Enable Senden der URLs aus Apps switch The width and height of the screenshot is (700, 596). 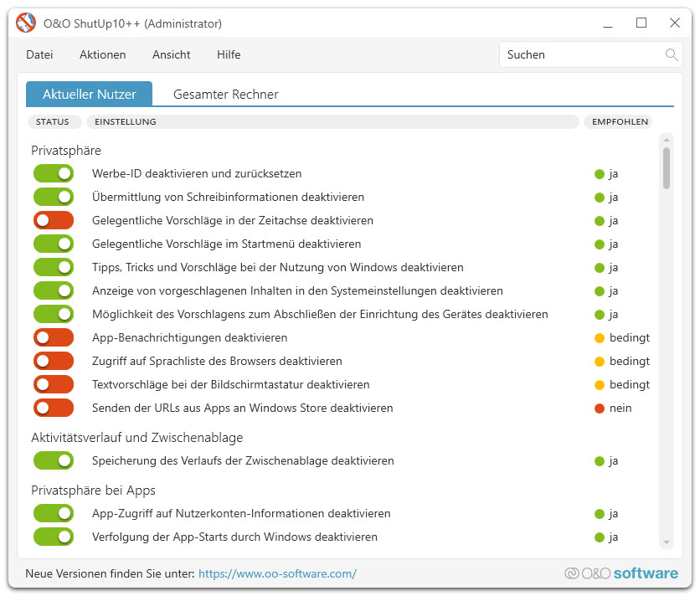click(x=54, y=408)
